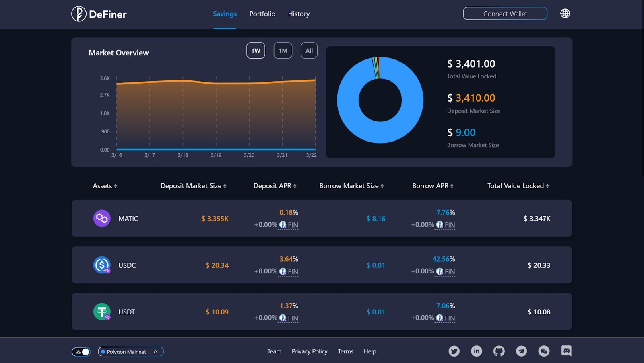
Task: Click the orange deposit line in chart
Action: [216, 83]
